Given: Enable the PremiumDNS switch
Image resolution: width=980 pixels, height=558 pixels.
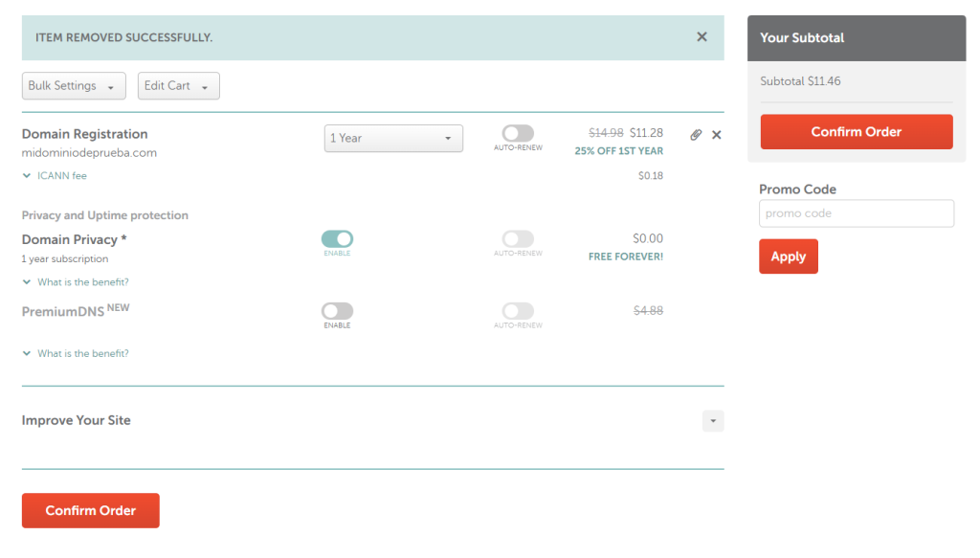Looking at the screenshot, I should 337,311.
